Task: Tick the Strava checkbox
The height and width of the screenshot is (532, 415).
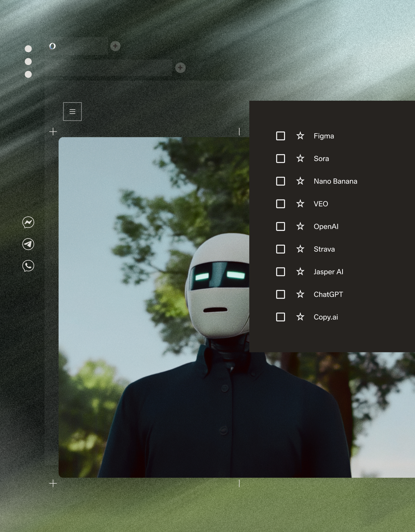Action: pyautogui.click(x=281, y=249)
